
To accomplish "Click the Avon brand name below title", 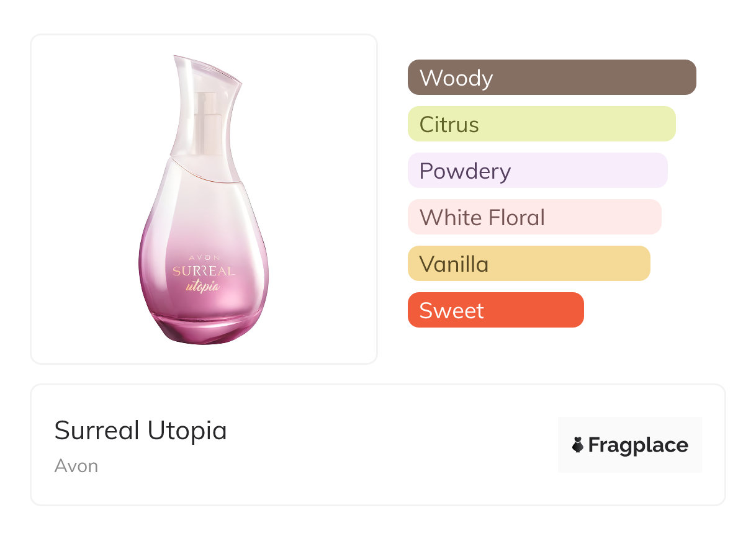I will (76, 465).
